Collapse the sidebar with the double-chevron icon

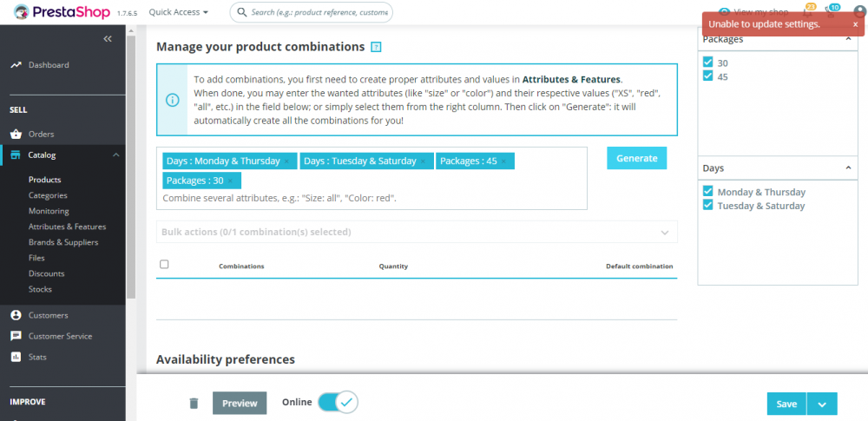[x=108, y=39]
